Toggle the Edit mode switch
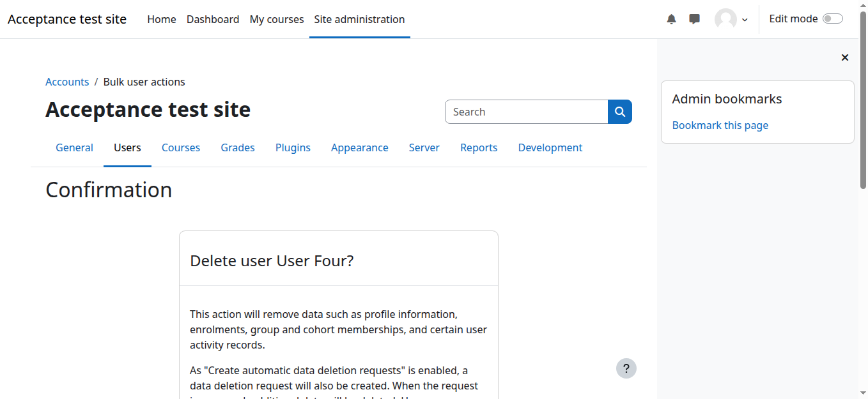The width and height of the screenshot is (868, 399). point(832,19)
